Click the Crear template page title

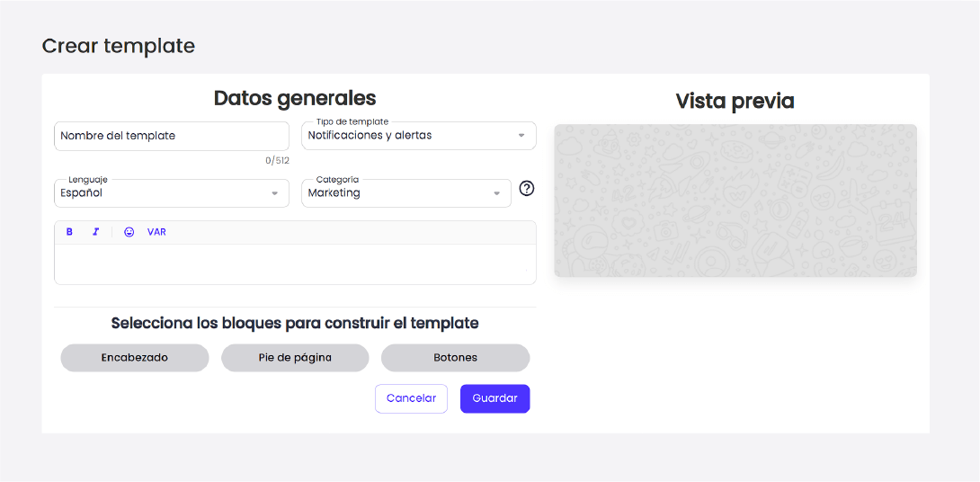click(119, 46)
